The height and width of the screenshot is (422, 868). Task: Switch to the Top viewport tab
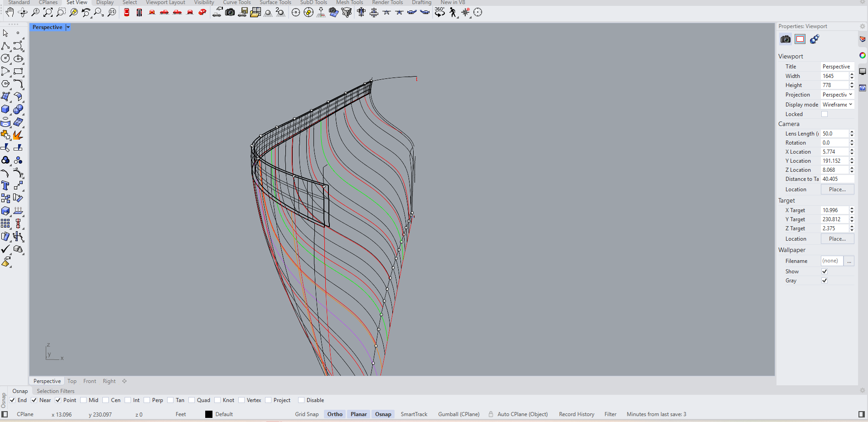click(x=72, y=381)
